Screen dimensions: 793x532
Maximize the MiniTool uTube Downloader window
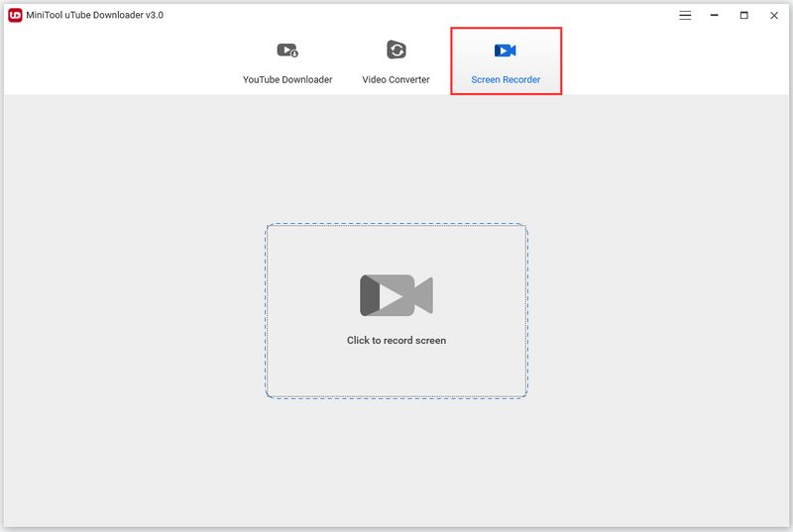(x=744, y=15)
